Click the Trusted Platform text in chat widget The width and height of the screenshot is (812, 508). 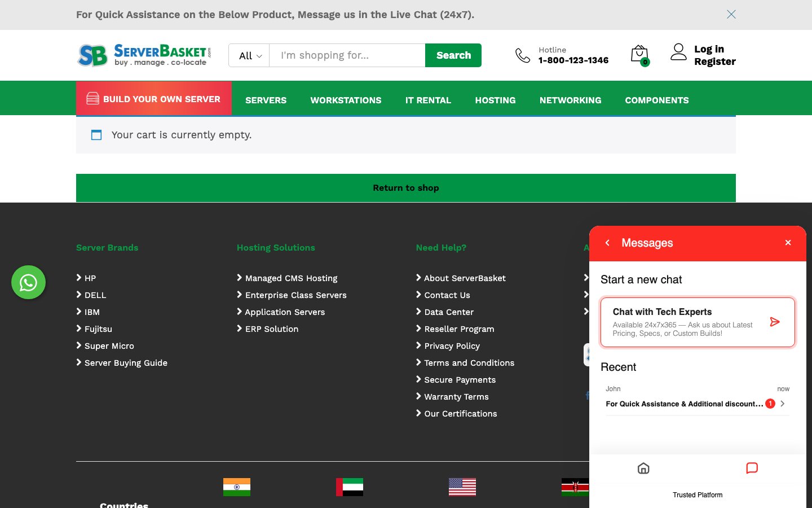point(698,495)
